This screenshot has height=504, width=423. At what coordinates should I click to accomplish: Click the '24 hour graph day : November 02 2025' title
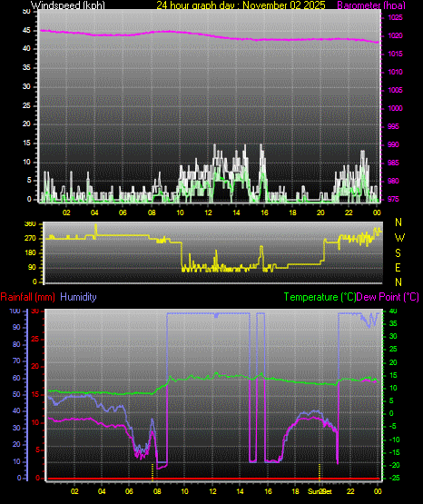click(241, 5)
